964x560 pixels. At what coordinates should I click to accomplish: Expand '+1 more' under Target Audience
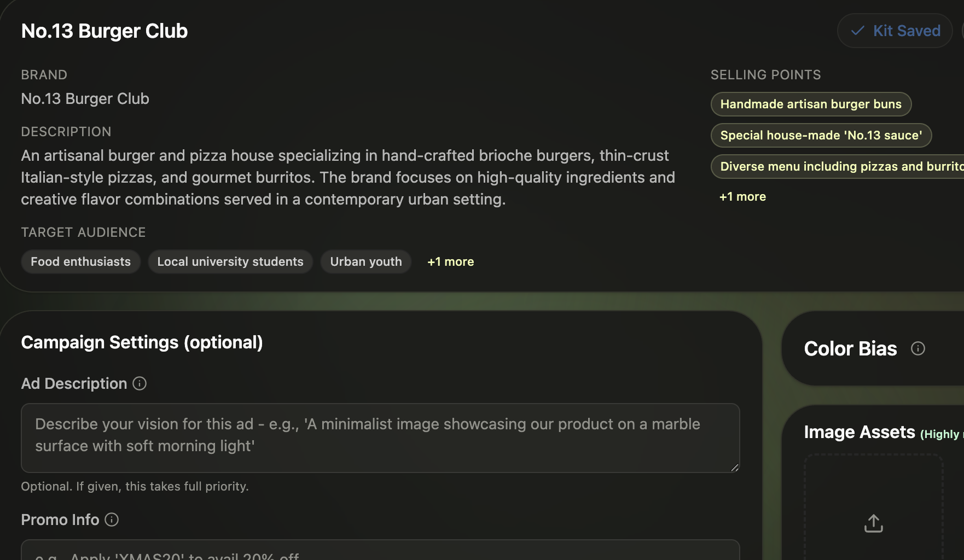pos(450,262)
